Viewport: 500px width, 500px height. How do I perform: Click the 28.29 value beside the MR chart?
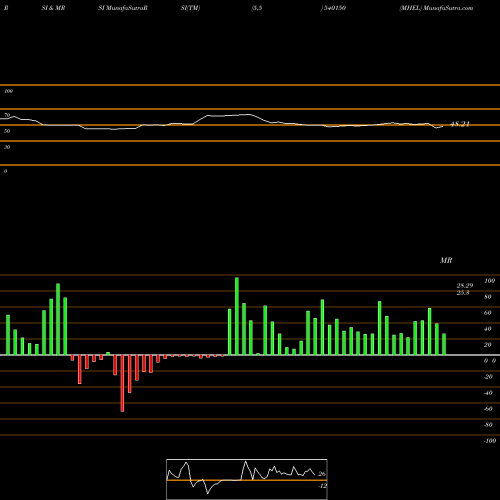tap(465, 286)
